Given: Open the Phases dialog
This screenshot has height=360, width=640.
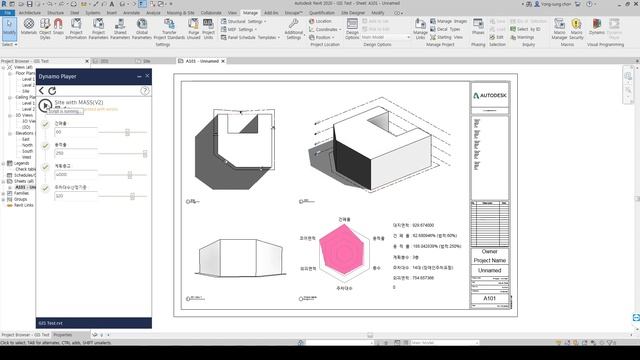Looking at the screenshot, I should (478, 26).
